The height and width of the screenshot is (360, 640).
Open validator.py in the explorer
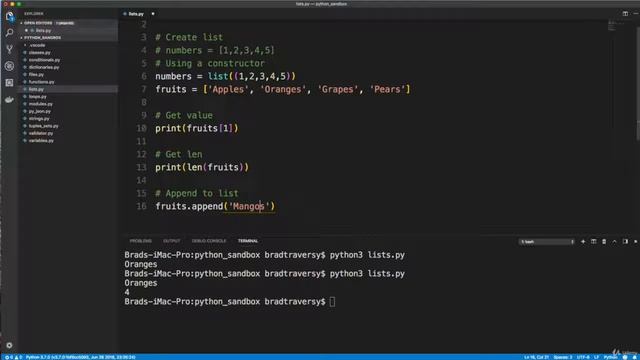41,133
